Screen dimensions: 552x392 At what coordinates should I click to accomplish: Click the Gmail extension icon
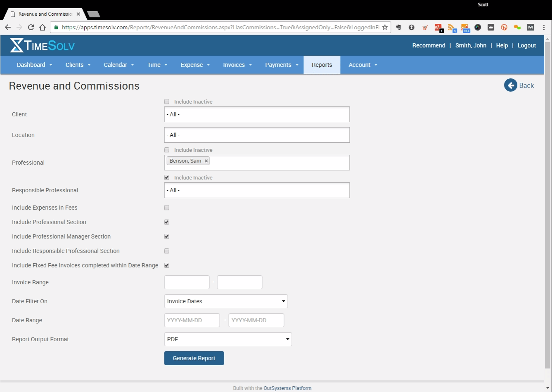tap(531, 27)
